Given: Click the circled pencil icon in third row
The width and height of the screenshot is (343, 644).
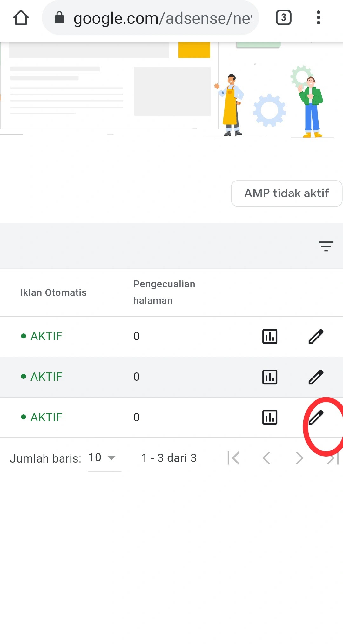Looking at the screenshot, I should click(x=317, y=417).
